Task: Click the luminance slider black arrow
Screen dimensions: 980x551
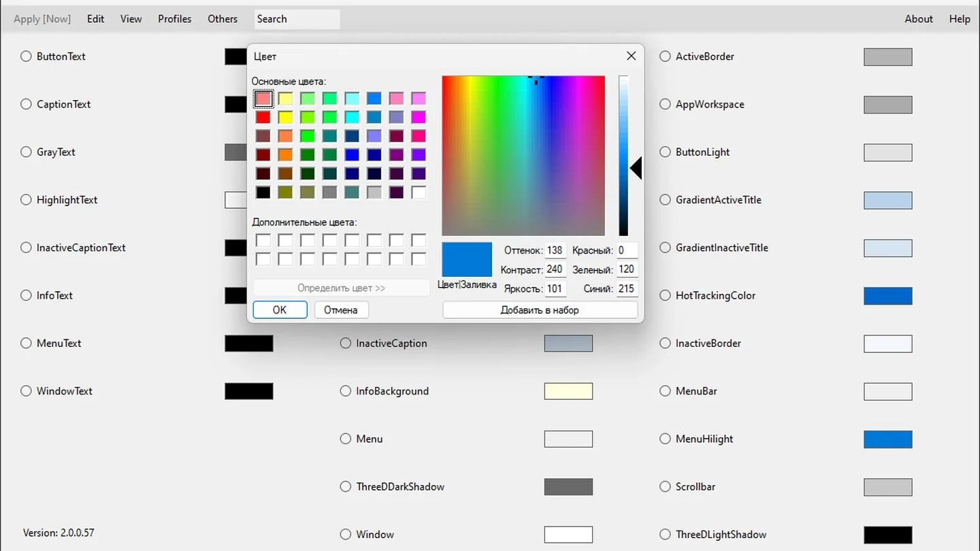Action: 636,168
